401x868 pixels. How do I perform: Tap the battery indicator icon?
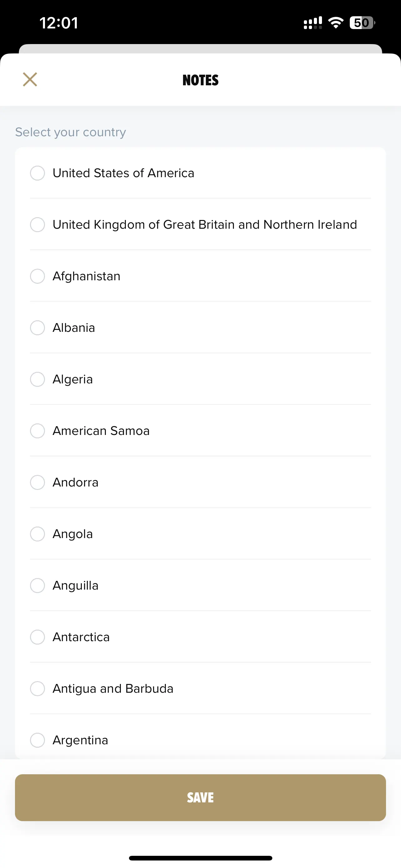point(362,22)
